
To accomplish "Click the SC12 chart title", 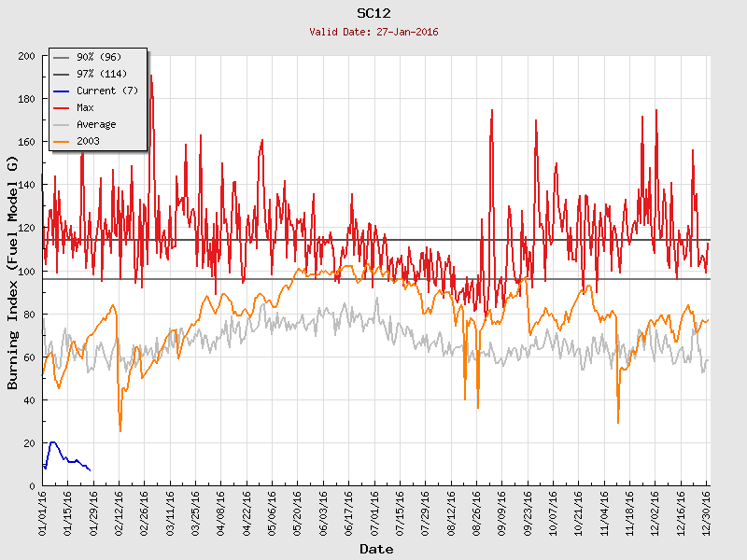I will coord(373,13).
